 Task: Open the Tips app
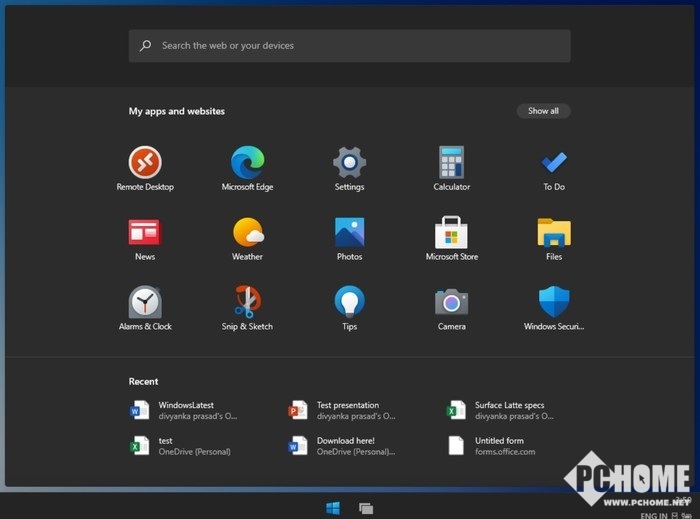(x=349, y=303)
